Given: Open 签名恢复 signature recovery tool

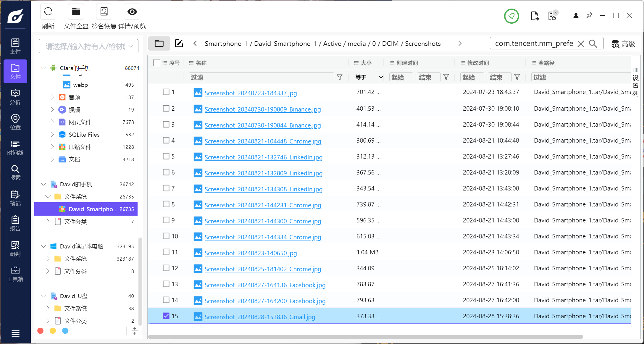Looking at the screenshot, I should [x=104, y=12].
